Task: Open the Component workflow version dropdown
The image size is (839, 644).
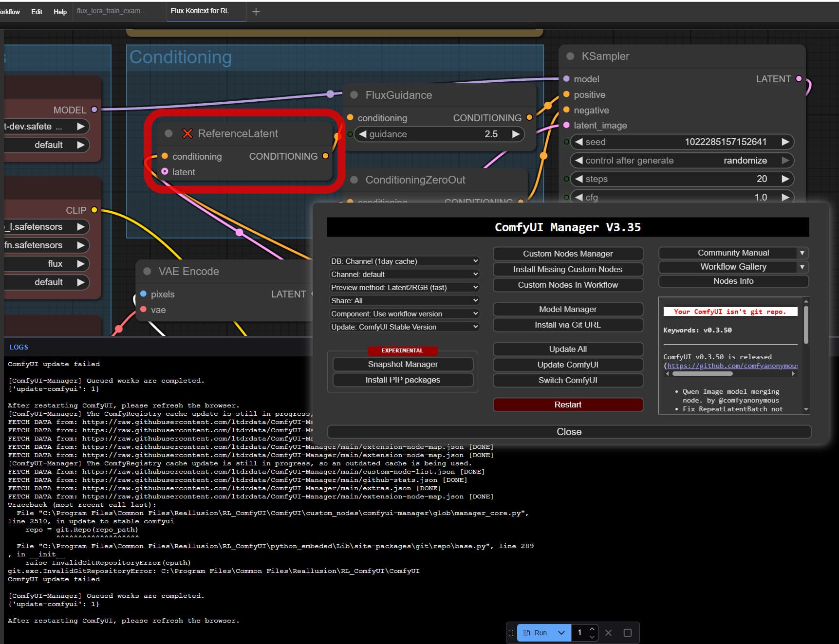Action: click(404, 314)
